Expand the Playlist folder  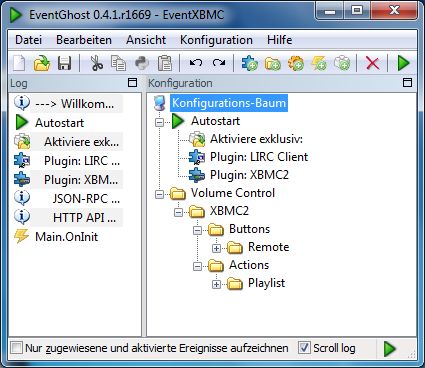coord(217,284)
